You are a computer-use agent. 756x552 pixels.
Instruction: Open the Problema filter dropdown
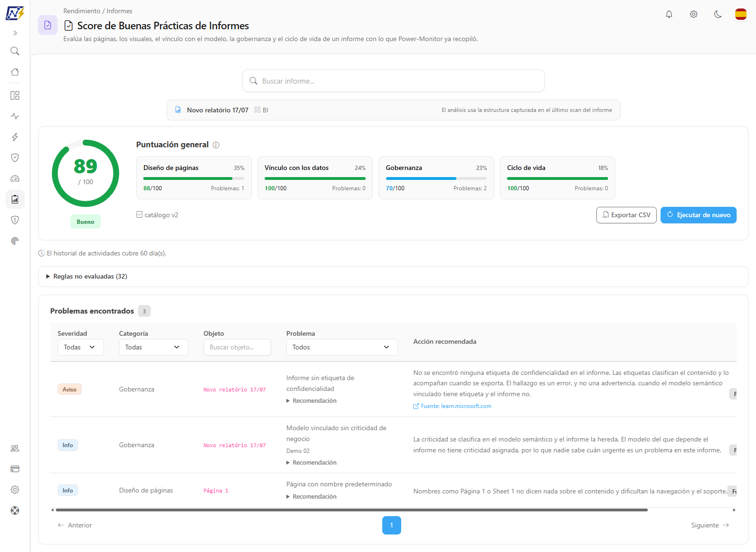tap(342, 347)
